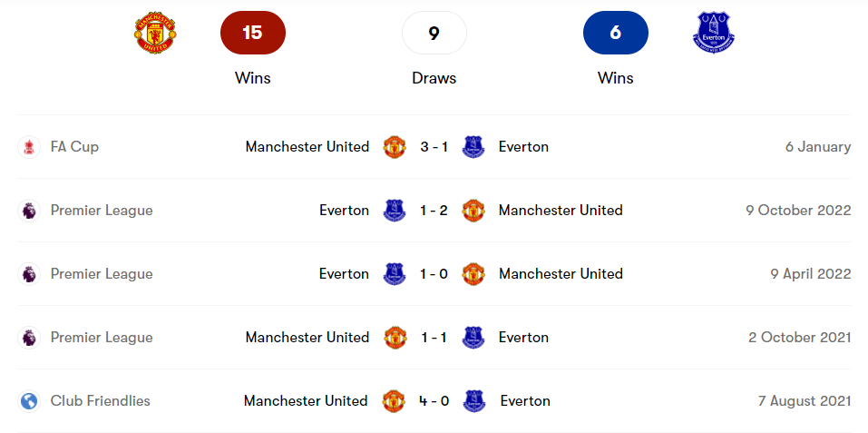Screen dimensions: 868x433
Task: Click the Club Friendlies globe icon
Action: tap(30, 401)
